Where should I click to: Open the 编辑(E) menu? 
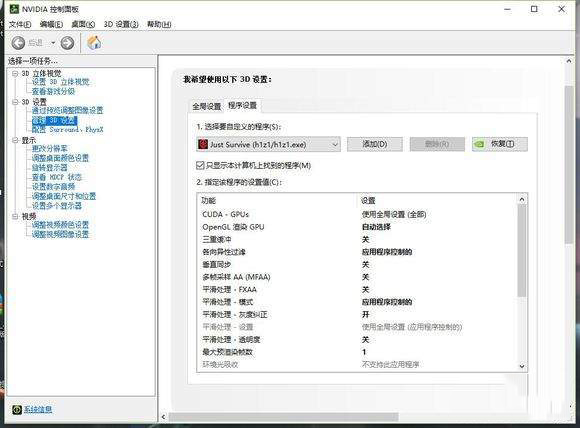(x=51, y=24)
